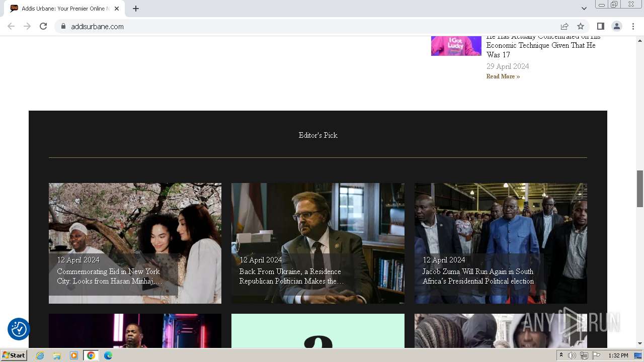
Task: Go back using the browser back arrow
Action: coord(11,26)
